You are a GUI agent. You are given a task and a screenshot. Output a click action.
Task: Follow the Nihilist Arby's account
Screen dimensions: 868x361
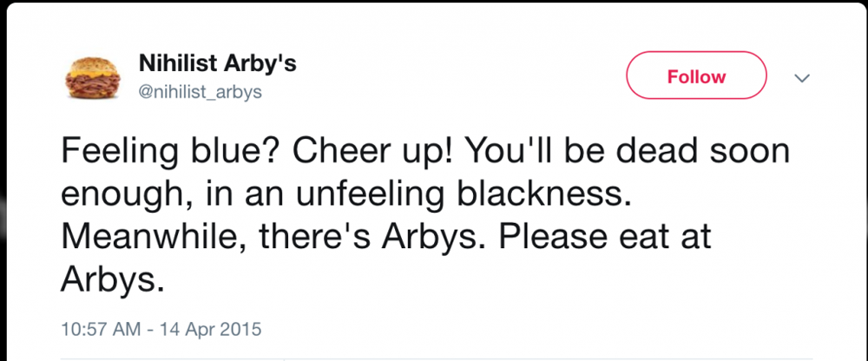(x=696, y=75)
